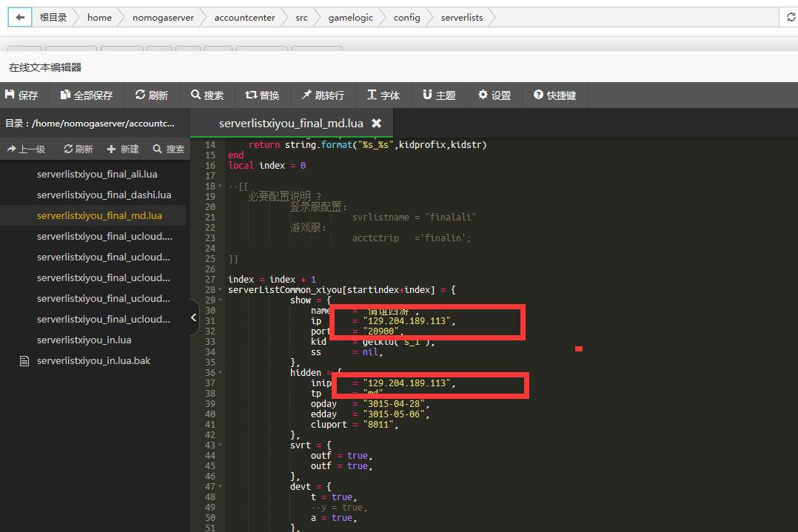798x532 pixels.
Task: Open editor 设置 settings
Action: point(494,95)
